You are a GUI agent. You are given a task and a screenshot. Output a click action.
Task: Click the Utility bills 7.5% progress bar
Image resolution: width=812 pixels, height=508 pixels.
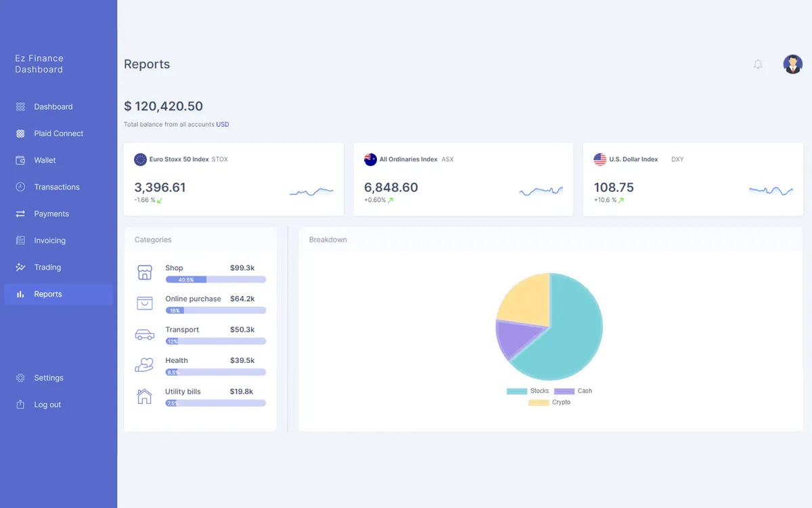216,403
